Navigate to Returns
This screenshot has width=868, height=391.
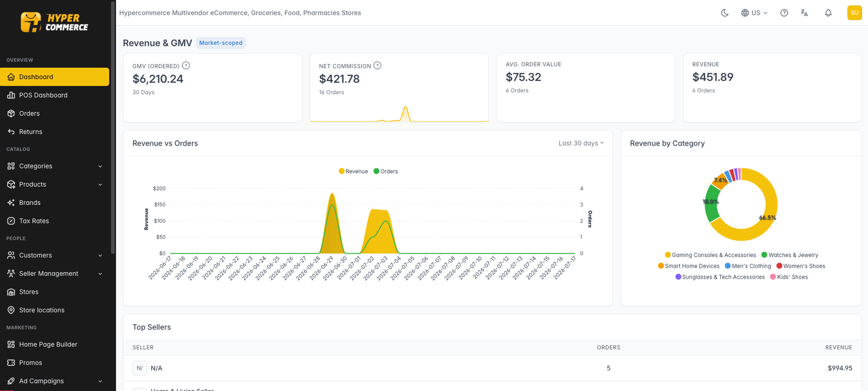click(x=54, y=132)
